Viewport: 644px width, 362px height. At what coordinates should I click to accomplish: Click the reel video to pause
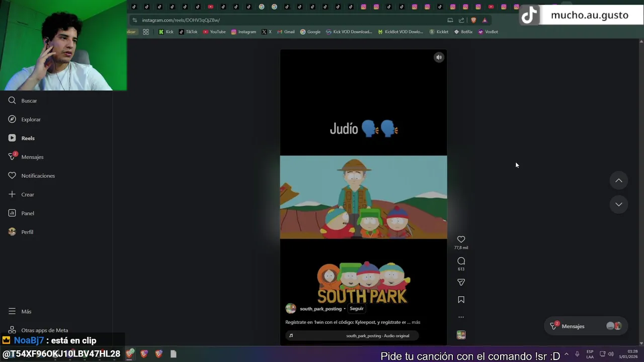click(363, 197)
